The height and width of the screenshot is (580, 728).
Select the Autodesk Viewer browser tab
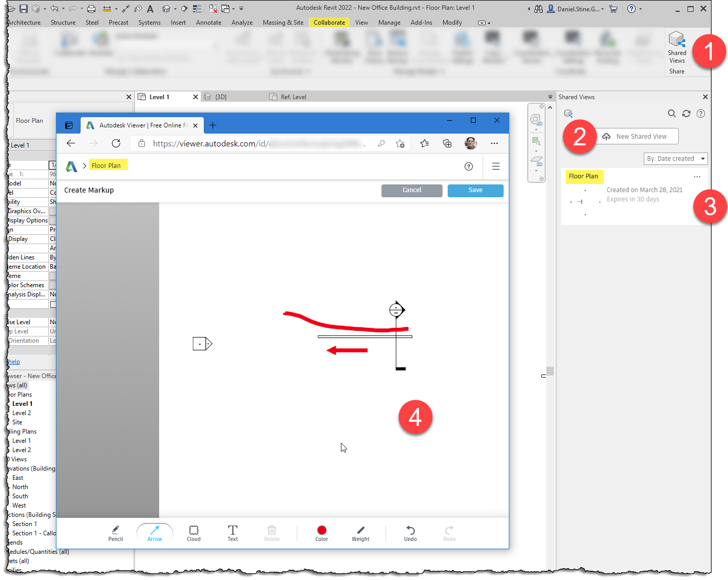pyautogui.click(x=142, y=125)
